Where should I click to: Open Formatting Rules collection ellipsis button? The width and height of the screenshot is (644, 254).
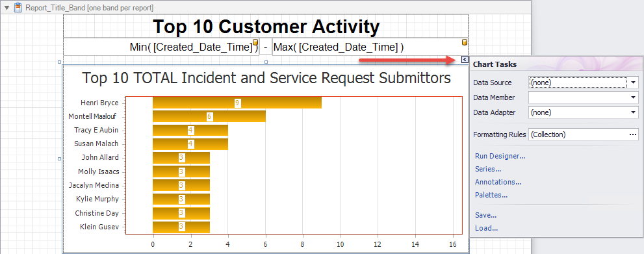pos(633,134)
